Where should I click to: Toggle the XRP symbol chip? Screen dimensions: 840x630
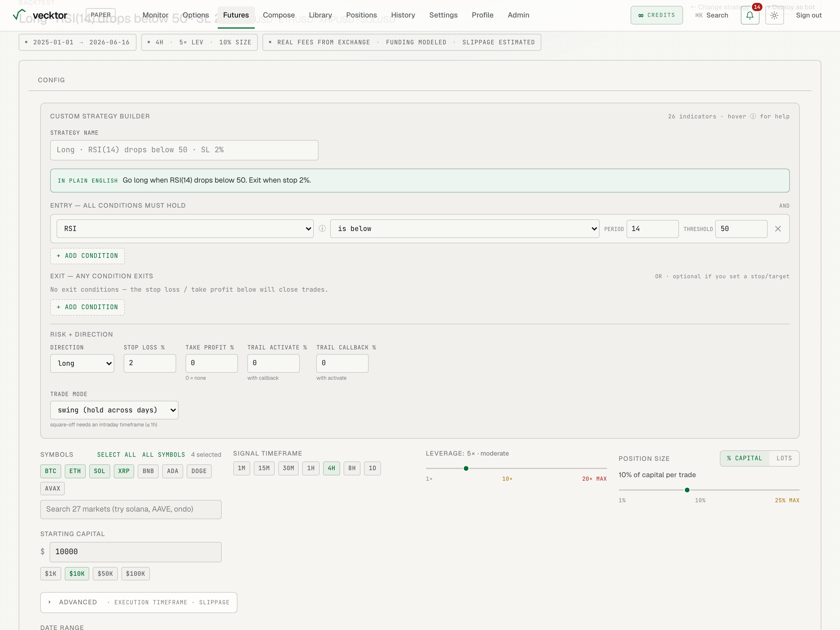pos(124,471)
